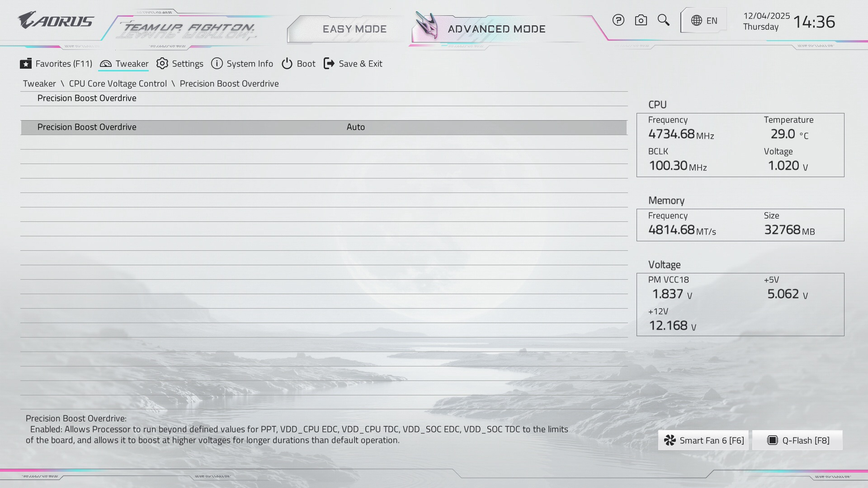The width and height of the screenshot is (868, 488).
Task: Open the Tweaker menu tab
Action: (x=124, y=64)
